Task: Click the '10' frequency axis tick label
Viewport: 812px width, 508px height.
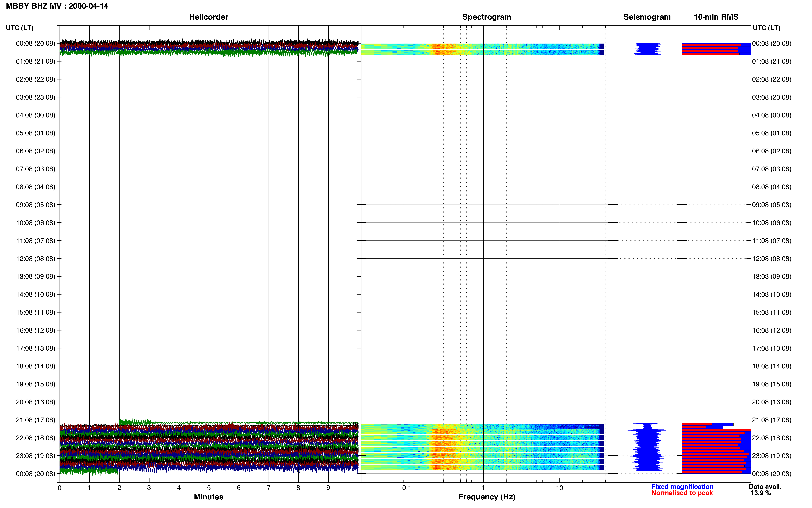Action: pyautogui.click(x=559, y=487)
